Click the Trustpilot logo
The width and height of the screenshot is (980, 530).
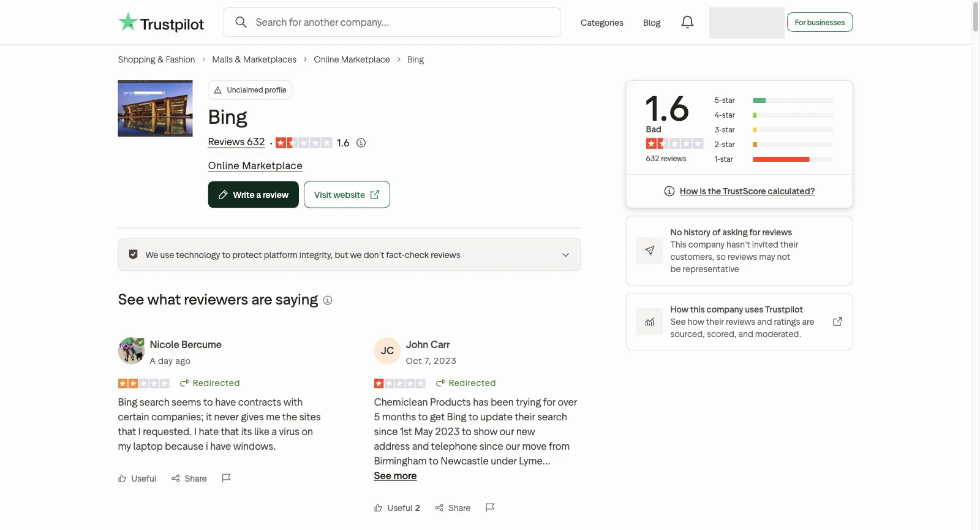click(x=160, y=23)
